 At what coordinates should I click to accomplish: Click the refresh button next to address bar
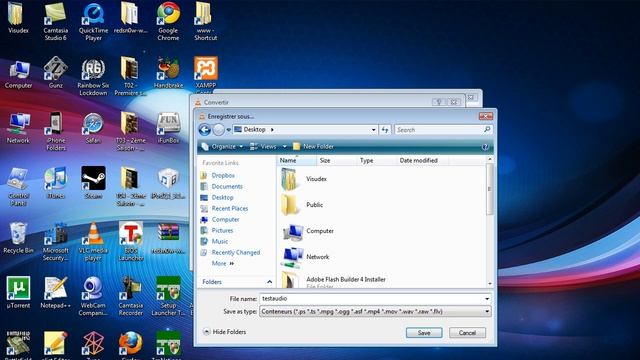[x=385, y=130]
